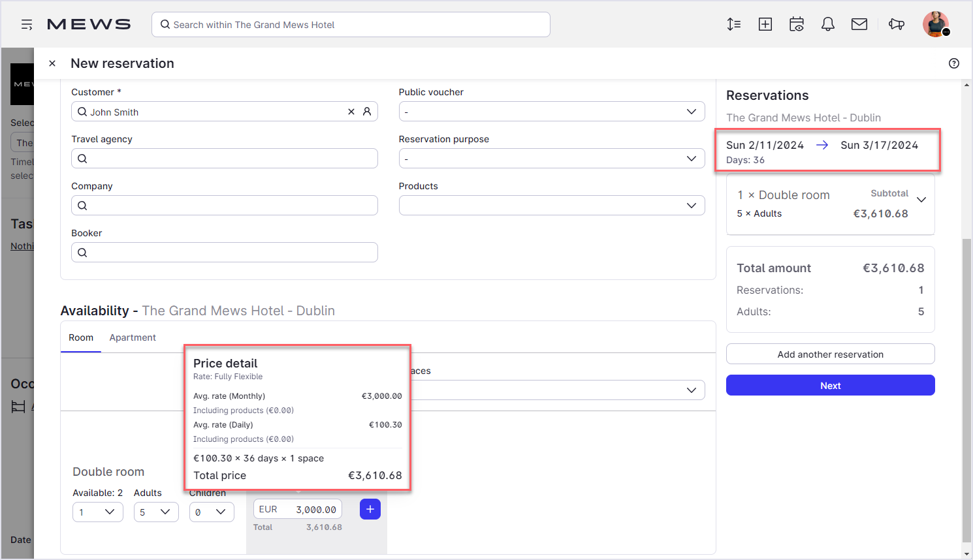Click the Total price in Price detail

(x=298, y=475)
